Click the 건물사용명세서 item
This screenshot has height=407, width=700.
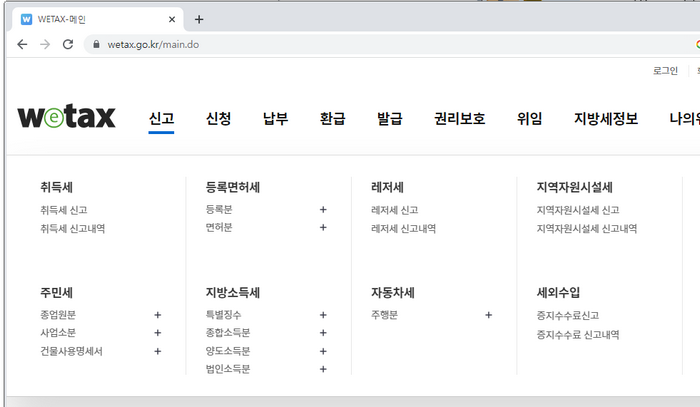tap(71, 351)
